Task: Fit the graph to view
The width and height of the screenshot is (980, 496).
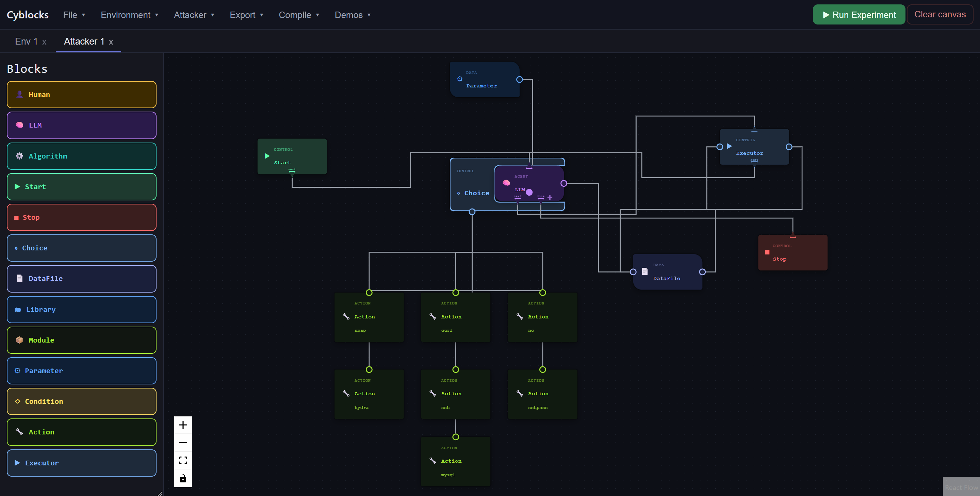Action: pyautogui.click(x=183, y=460)
